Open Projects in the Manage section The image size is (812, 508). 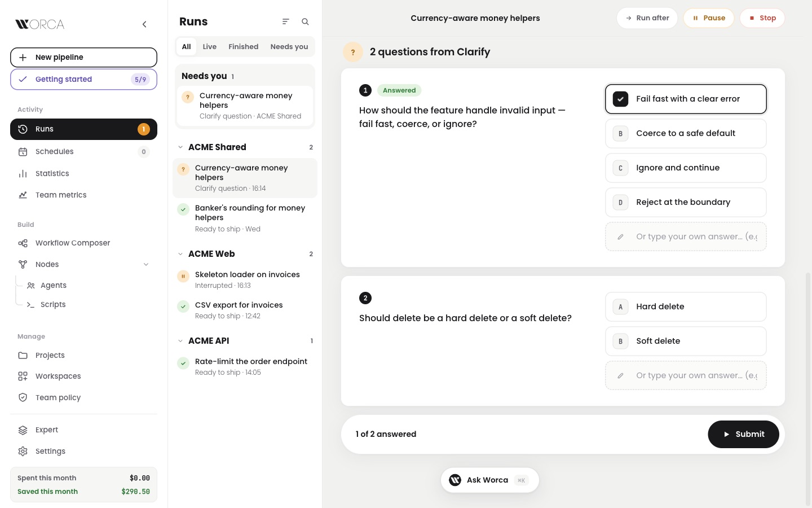click(x=83, y=355)
